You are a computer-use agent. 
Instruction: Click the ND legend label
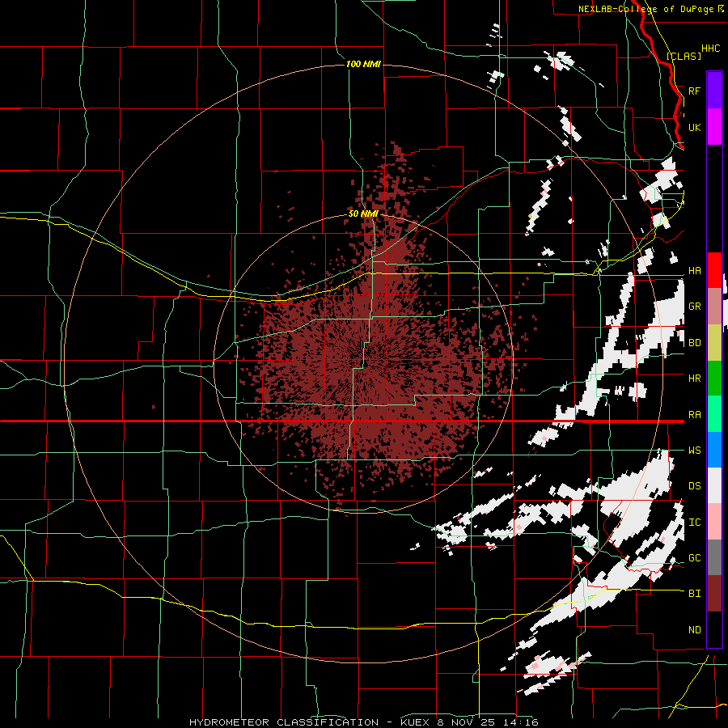coord(694,630)
